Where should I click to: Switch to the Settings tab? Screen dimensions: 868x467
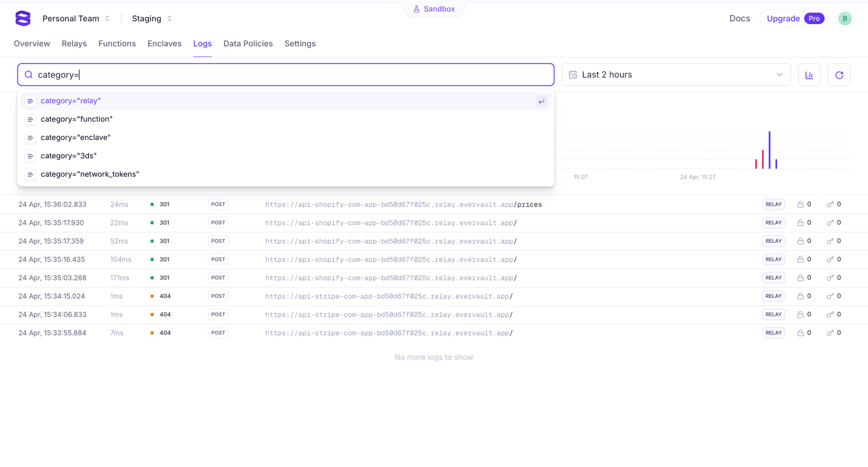[x=300, y=44]
